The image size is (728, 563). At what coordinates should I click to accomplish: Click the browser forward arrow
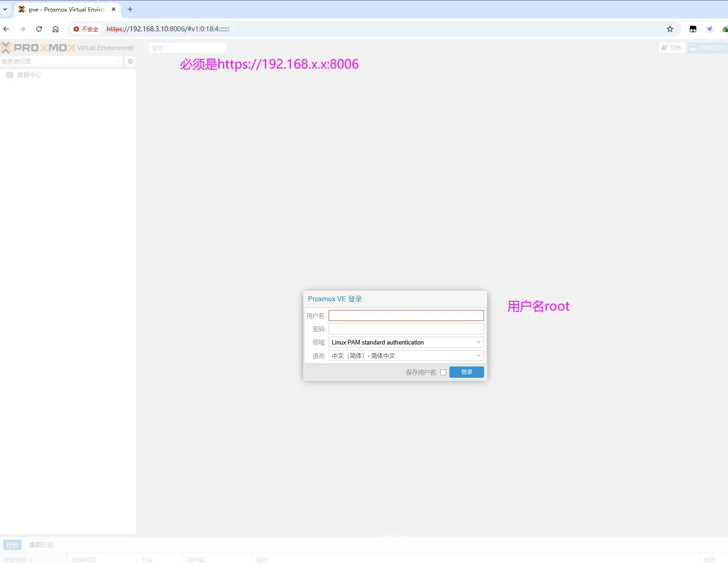[x=23, y=29]
